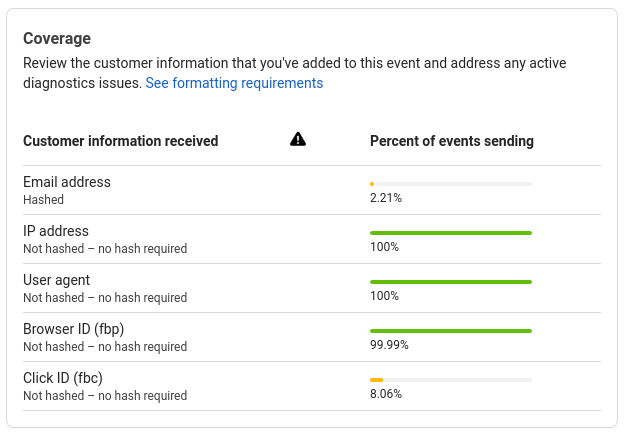This screenshot has height=432, width=626.
Task: Click the 99.99% percentage value
Action: click(389, 345)
